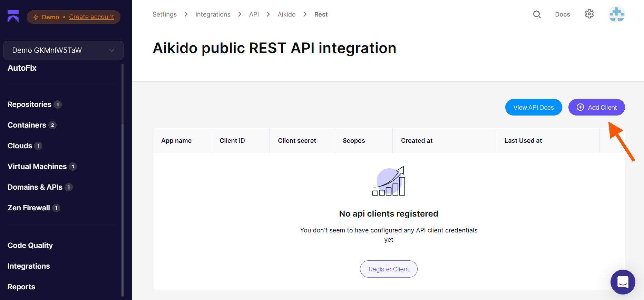This screenshot has width=644, height=300.
Task: Click the lightning bolt Demo icon
Action: (x=36, y=17)
